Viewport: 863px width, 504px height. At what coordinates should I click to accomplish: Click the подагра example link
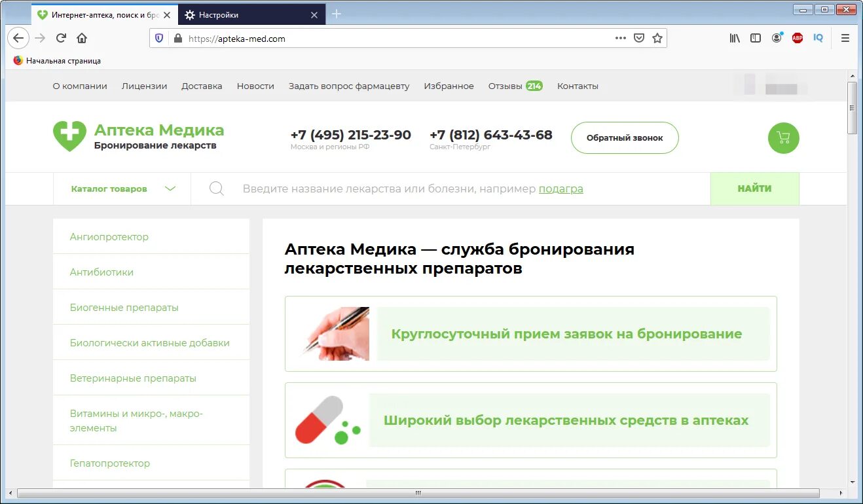click(x=561, y=189)
